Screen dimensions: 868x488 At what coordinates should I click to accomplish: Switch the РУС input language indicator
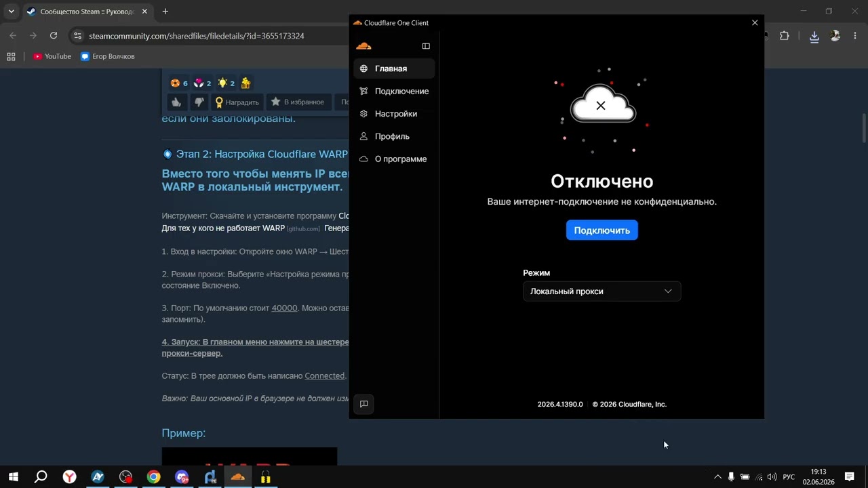point(789,477)
